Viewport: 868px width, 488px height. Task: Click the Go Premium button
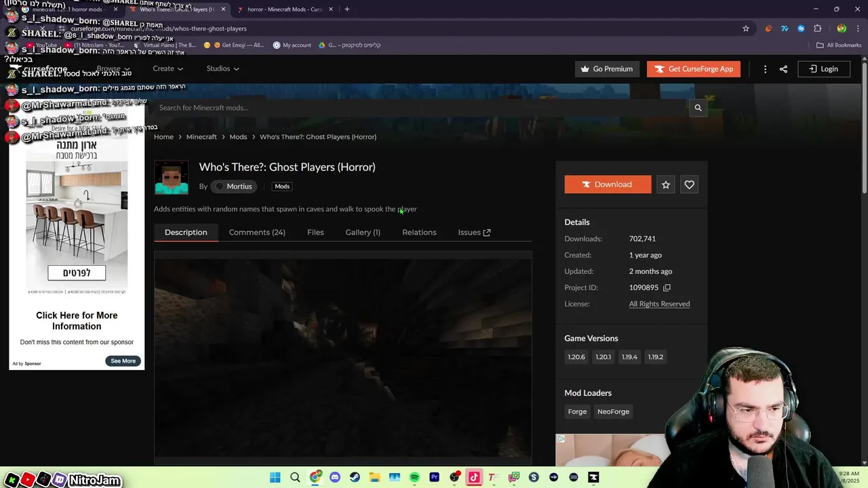pos(607,69)
